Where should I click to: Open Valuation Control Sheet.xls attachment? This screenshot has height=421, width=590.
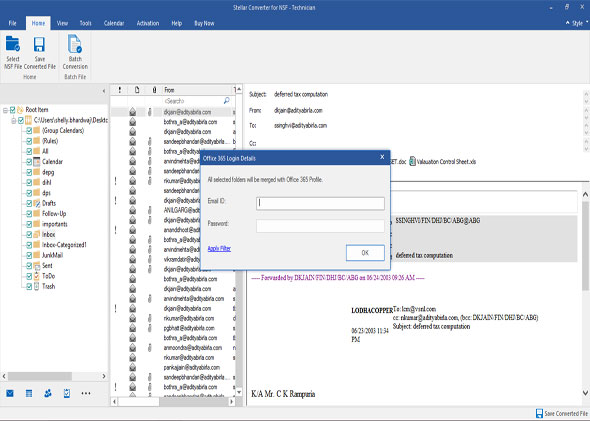click(442, 162)
